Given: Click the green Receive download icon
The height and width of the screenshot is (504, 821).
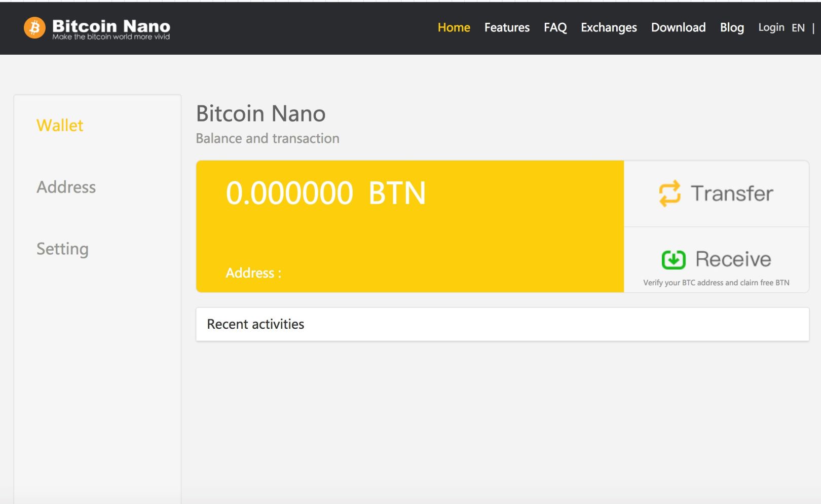Looking at the screenshot, I should [674, 260].
